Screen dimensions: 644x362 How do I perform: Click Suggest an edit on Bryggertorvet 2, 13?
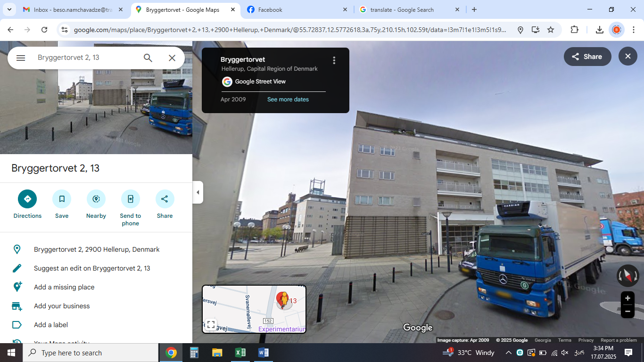(x=92, y=268)
